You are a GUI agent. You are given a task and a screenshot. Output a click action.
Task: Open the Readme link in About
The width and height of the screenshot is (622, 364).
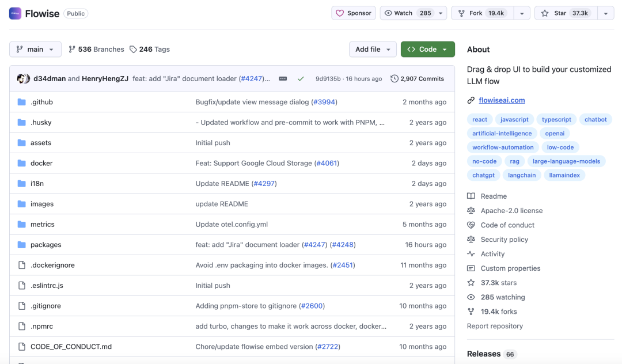coord(494,196)
